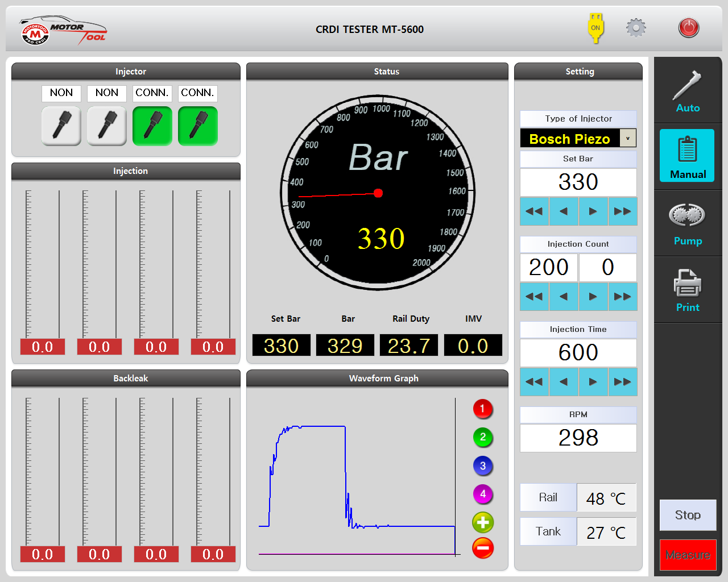The image size is (728, 582).
Task: Click the yellow USB connection icon
Action: point(595,28)
